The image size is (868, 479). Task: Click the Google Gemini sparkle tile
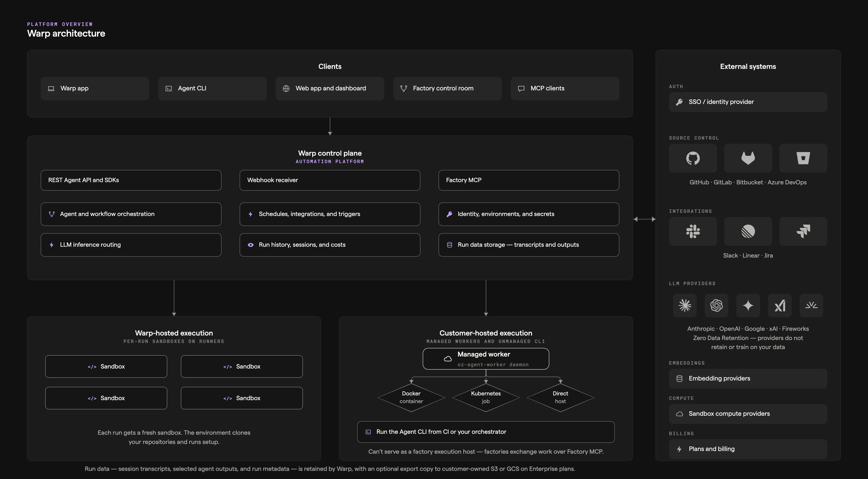pyautogui.click(x=748, y=305)
